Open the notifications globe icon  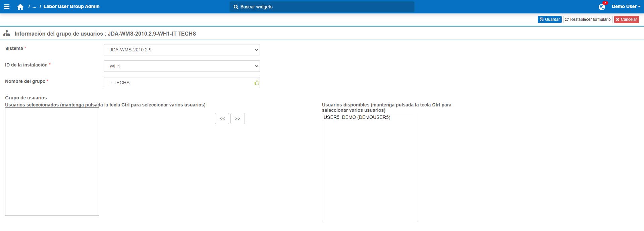click(602, 7)
